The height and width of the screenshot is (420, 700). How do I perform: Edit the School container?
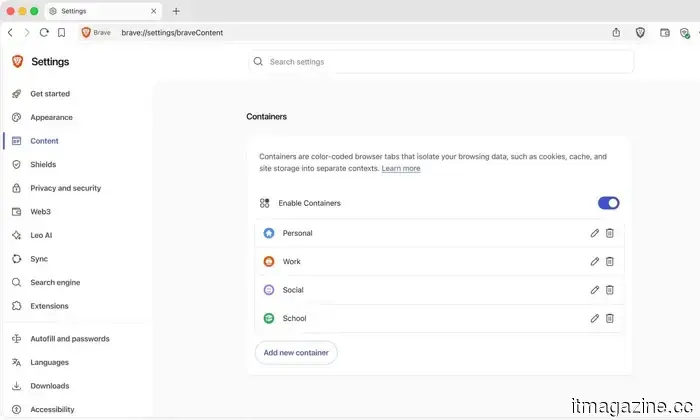click(x=595, y=318)
